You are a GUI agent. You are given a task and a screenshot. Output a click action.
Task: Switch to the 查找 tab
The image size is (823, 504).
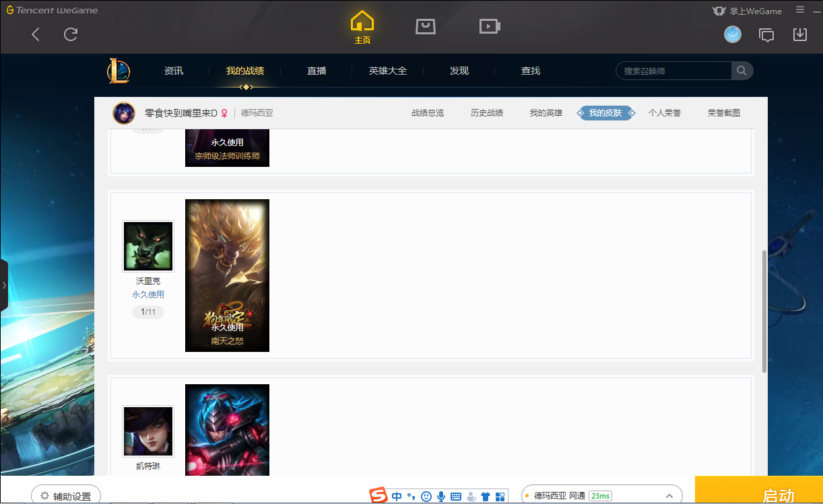point(531,71)
